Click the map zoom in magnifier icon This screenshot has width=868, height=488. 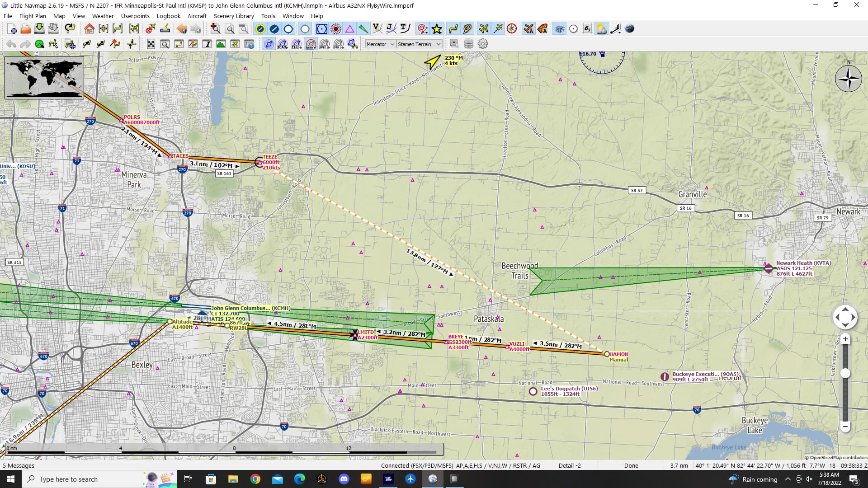click(x=215, y=29)
